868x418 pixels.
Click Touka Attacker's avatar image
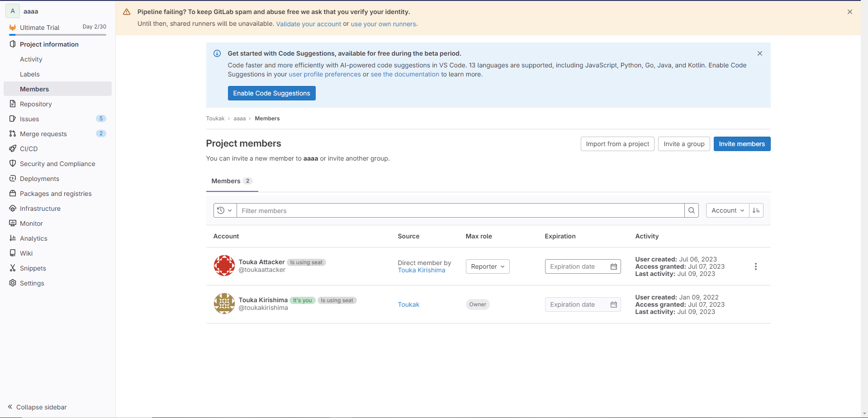click(224, 266)
